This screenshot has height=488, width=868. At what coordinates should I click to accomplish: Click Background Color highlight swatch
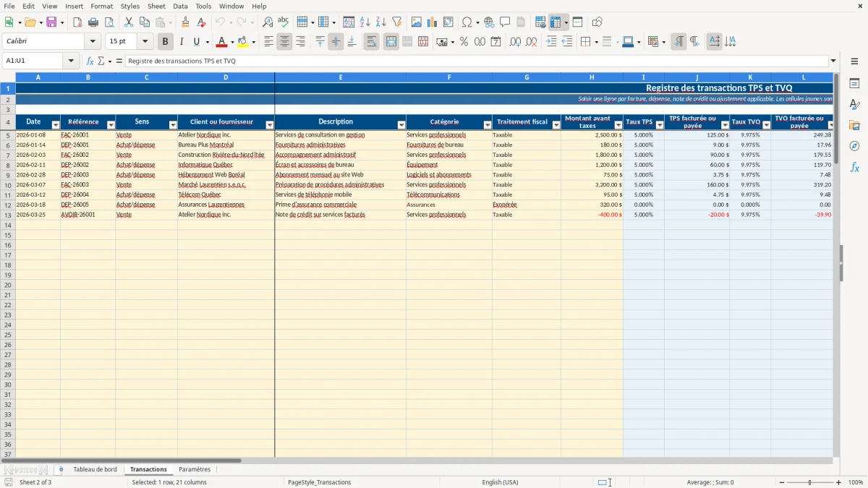[243, 42]
